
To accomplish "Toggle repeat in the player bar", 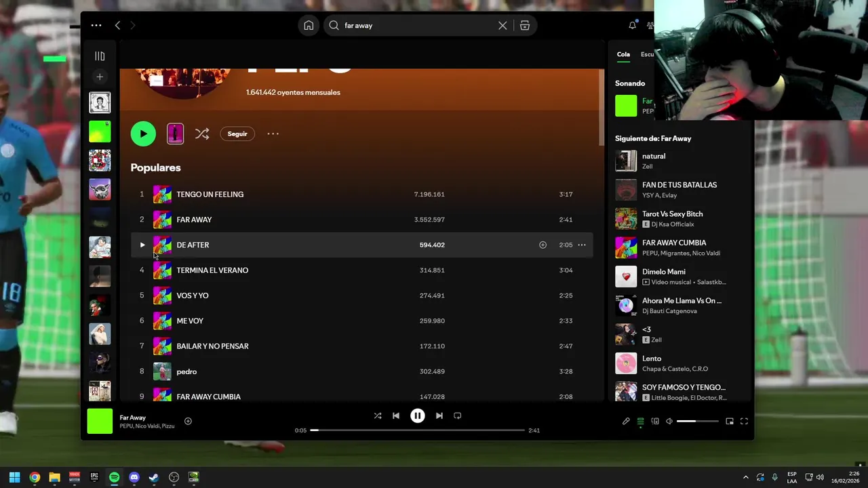I will point(458,415).
